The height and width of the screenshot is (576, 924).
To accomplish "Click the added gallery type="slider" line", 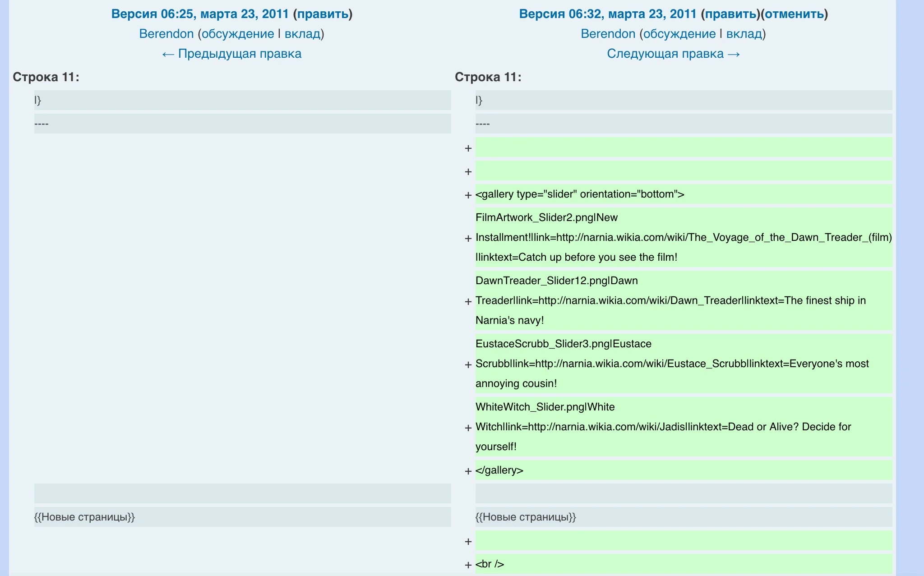I will click(580, 194).
